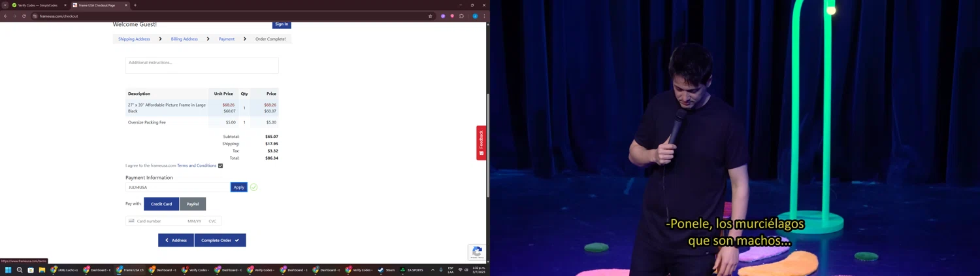
Task: Open Windows taskbar search
Action: pyautogui.click(x=20, y=269)
